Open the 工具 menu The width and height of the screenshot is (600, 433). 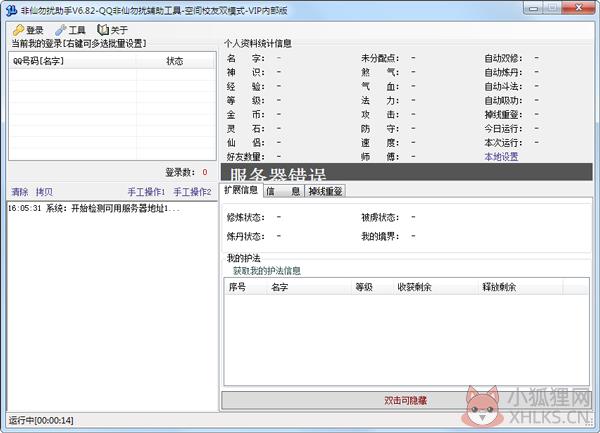[x=70, y=30]
